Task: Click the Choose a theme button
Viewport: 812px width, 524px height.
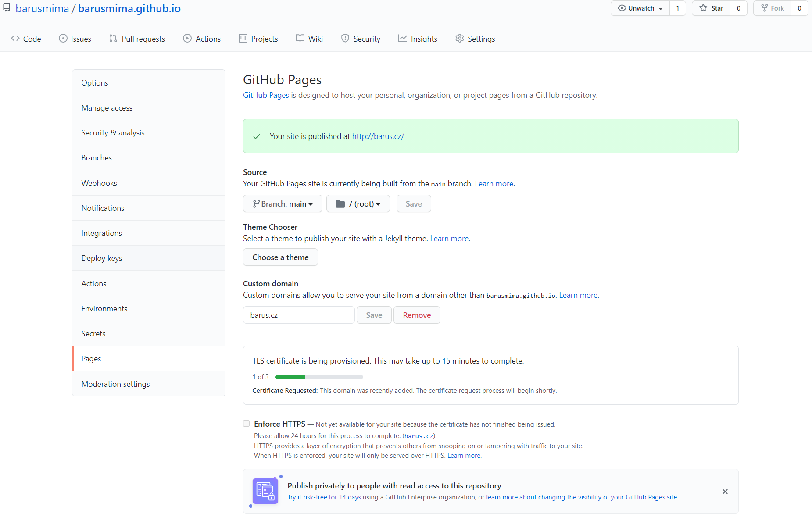Action: tap(280, 257)
